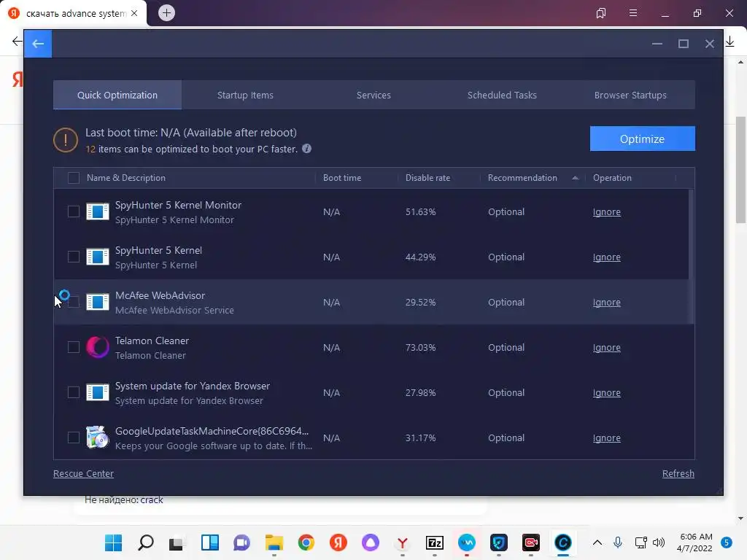Ignore System update for Yandex Browser
747x560 pixels.
pyautogui.click(x=606, y=393)
